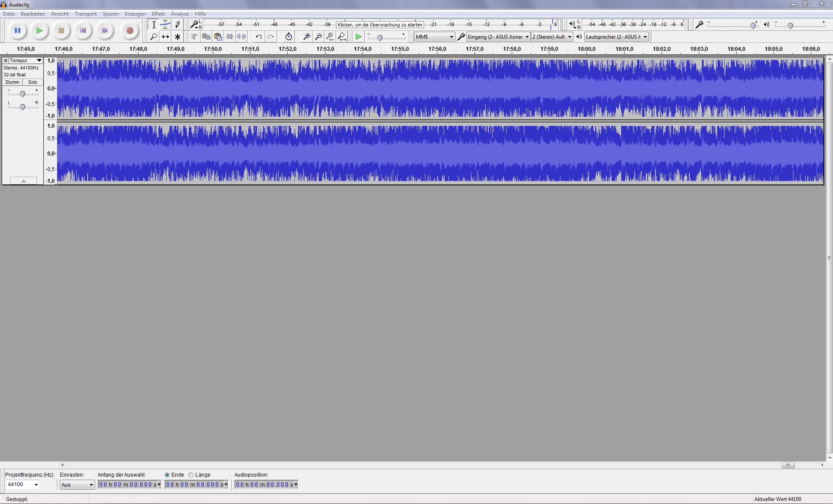Collapse the track with the bottom arrow button
Viewport: 833px width, 504px height.
click(23, 181)
